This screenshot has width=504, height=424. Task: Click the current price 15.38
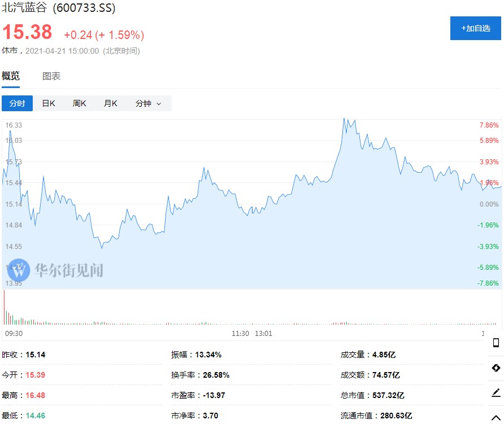[x=27, y=32]
